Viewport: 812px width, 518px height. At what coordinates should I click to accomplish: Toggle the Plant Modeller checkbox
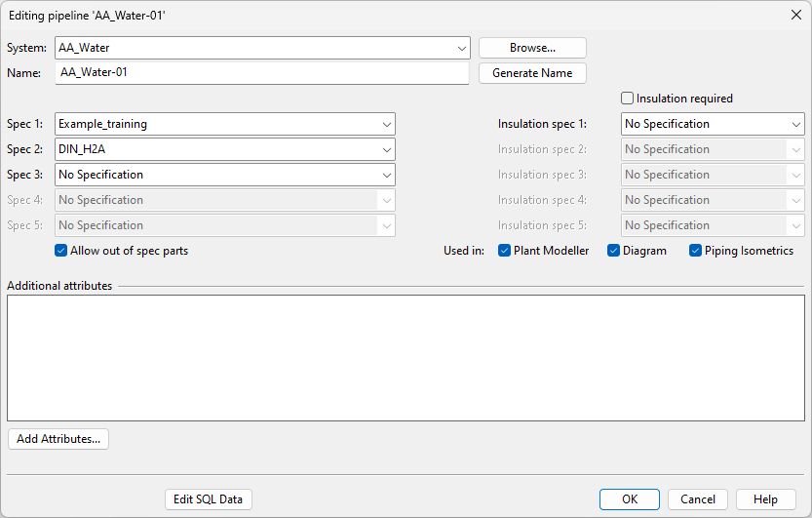(x=505, y=251)
